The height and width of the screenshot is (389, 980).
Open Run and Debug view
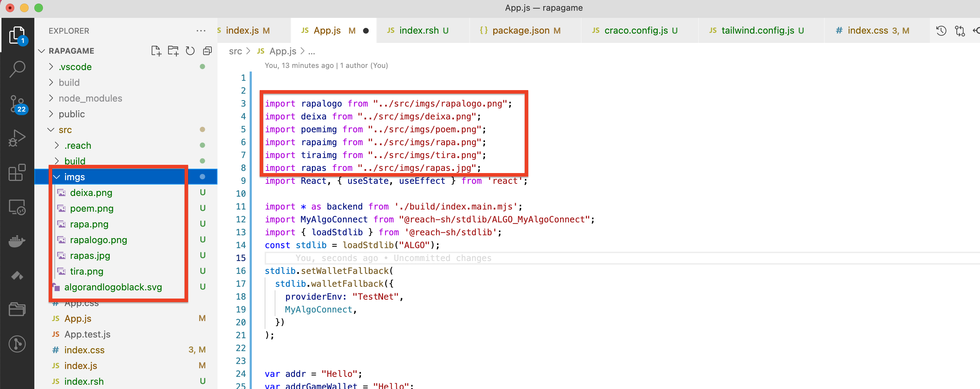[17, 138]
